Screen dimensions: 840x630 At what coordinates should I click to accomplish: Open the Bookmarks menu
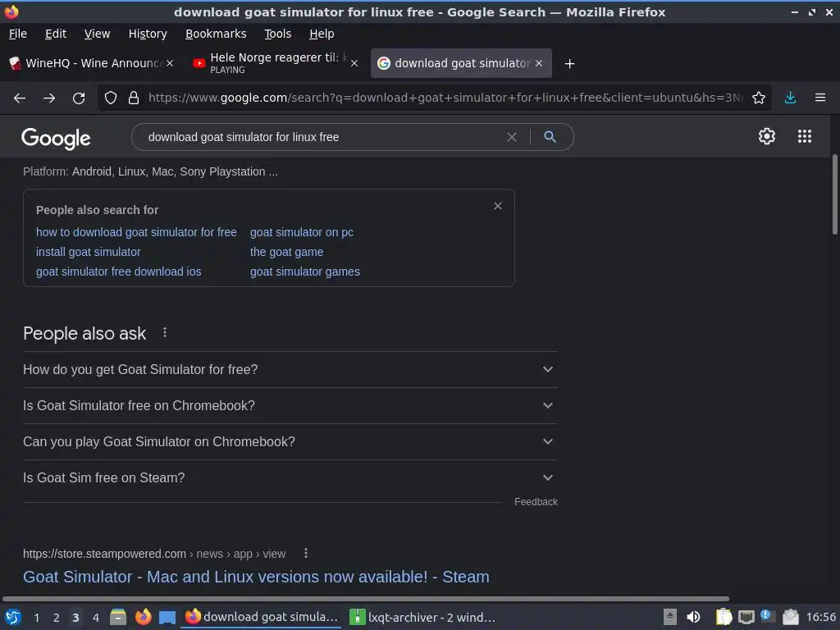click(x=216, y=34)
